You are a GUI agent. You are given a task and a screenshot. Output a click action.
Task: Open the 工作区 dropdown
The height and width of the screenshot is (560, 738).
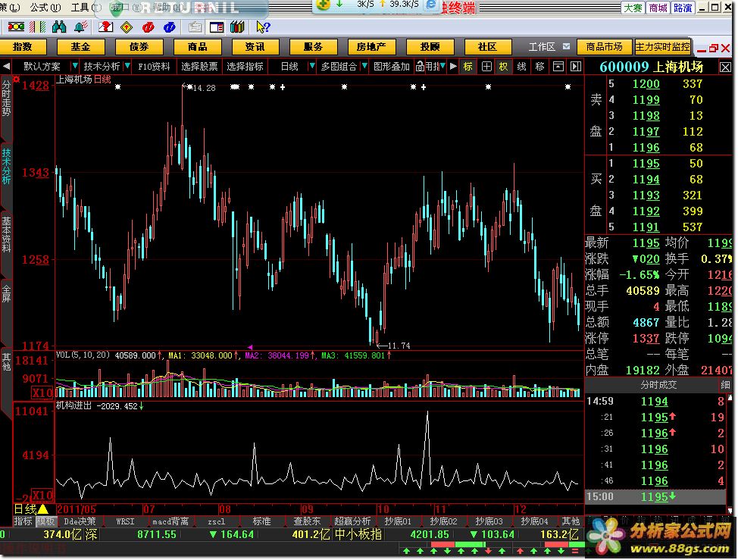(x=567, y=46)
